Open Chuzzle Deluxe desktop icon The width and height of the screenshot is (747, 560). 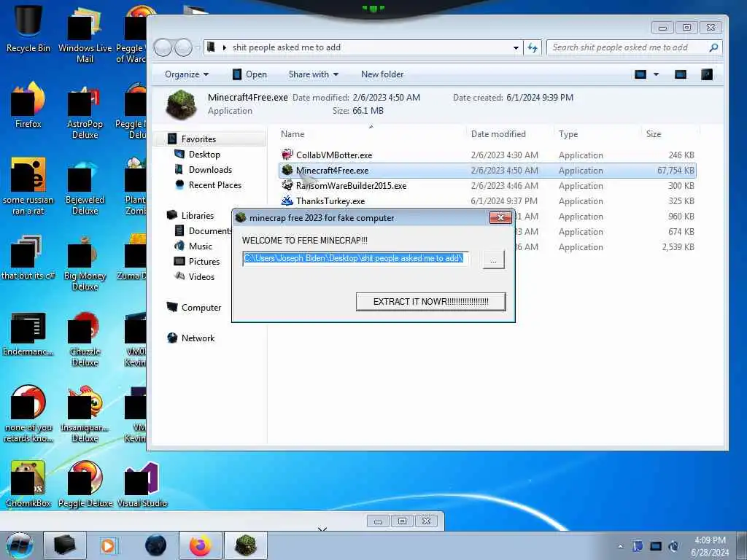click(x=85, y=338)
